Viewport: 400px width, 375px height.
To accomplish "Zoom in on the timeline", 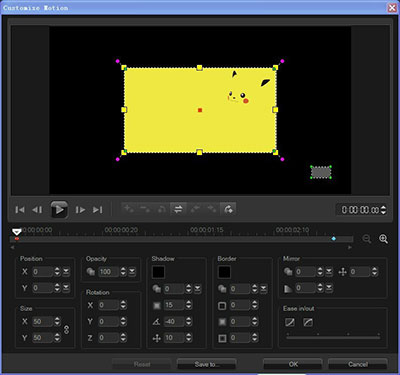I will (383, 239).
